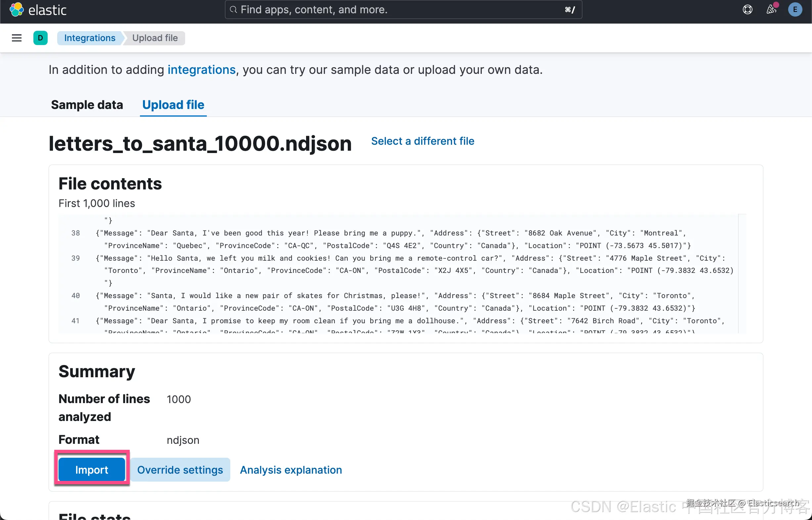Open the newsfeed celebration icon
812x520 pixels.
tap(771, 10)
